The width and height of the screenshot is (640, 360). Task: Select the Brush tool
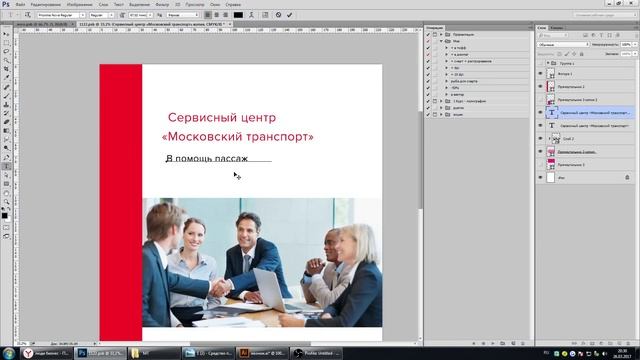[x=6, y=96]
